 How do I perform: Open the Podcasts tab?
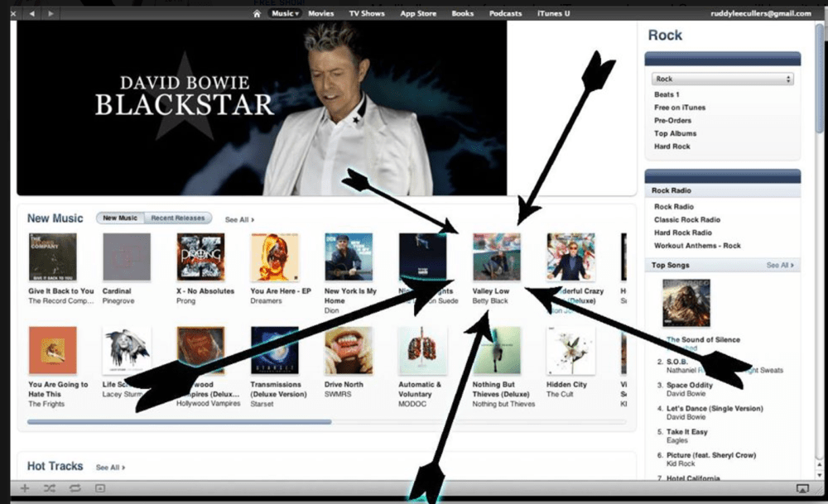click(505, 13)
